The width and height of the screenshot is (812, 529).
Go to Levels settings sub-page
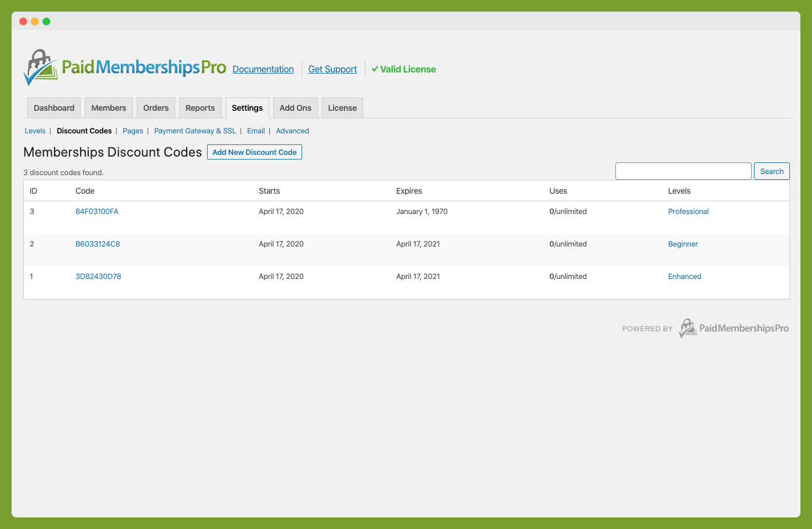pos(35,131)
